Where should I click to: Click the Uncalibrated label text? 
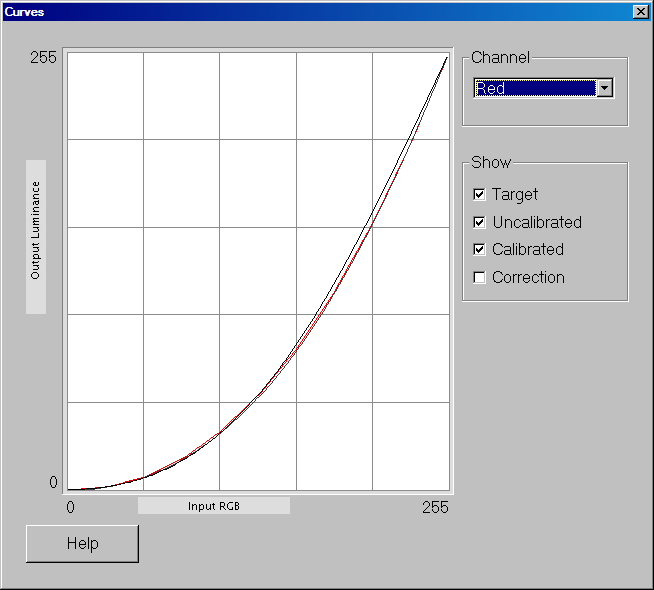pyautogui.click(x=537, y=222)
